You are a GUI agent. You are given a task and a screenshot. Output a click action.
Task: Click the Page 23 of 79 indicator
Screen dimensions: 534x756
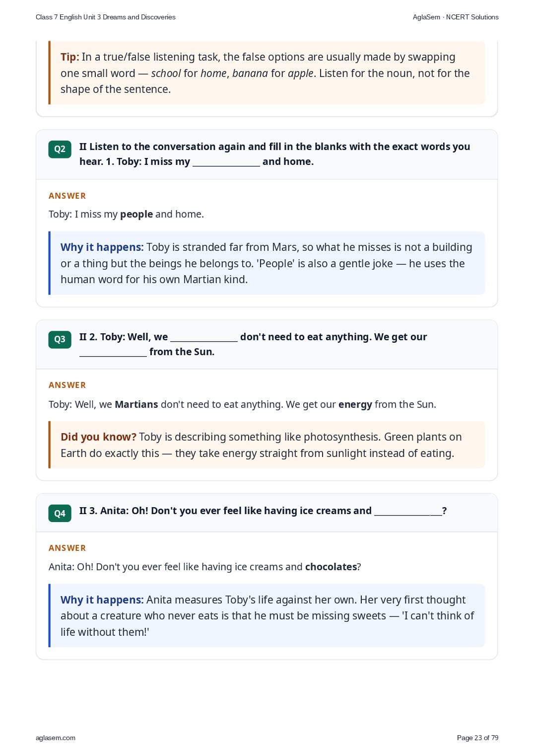477,738
